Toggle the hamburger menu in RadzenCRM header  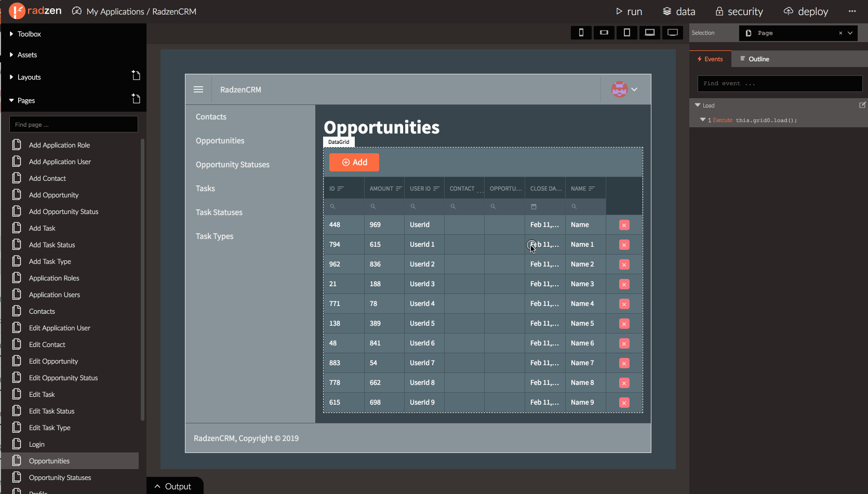(198, 89)
